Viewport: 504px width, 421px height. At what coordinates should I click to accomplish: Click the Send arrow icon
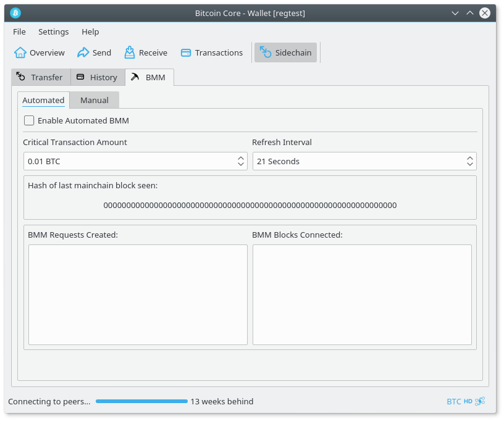click(83, 52)
